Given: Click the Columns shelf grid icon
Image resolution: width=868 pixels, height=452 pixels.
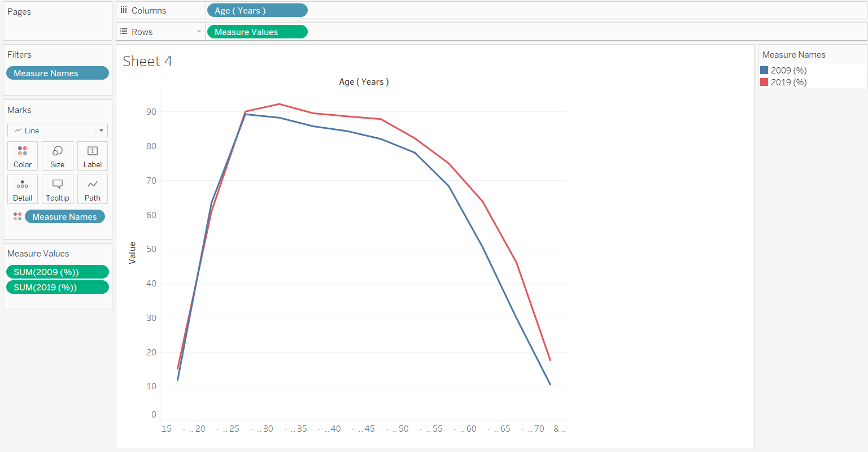Looking at the screenshot, I should point(124,10).
